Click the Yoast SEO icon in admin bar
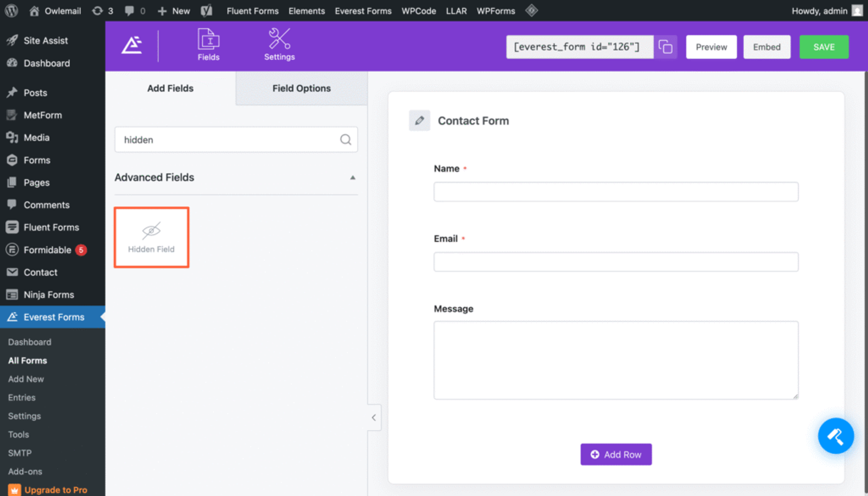The image size is (868, 496). pyautogui.click(x=206, y=11)
